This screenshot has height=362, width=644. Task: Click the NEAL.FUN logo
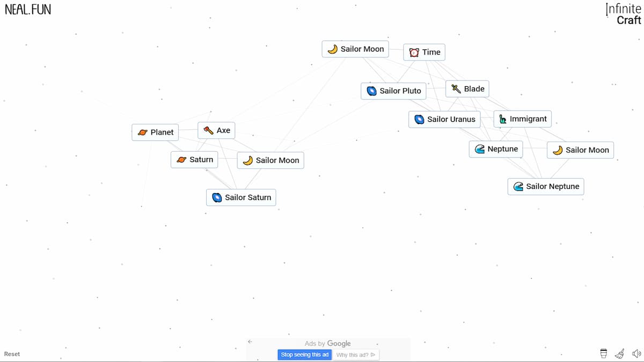click(28, 9)
